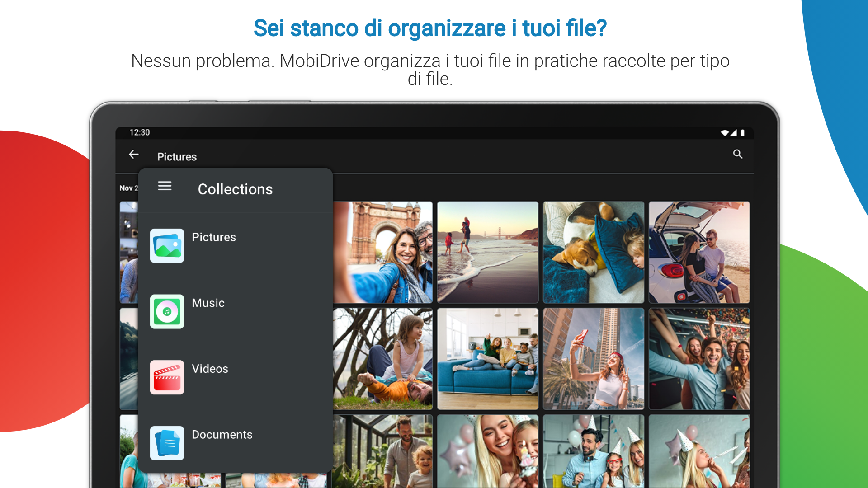Image resolution: width=868 pixels, height=488 pixels.
Task: Open the couple sitting in car trunk photo
Action: point(699,252)
